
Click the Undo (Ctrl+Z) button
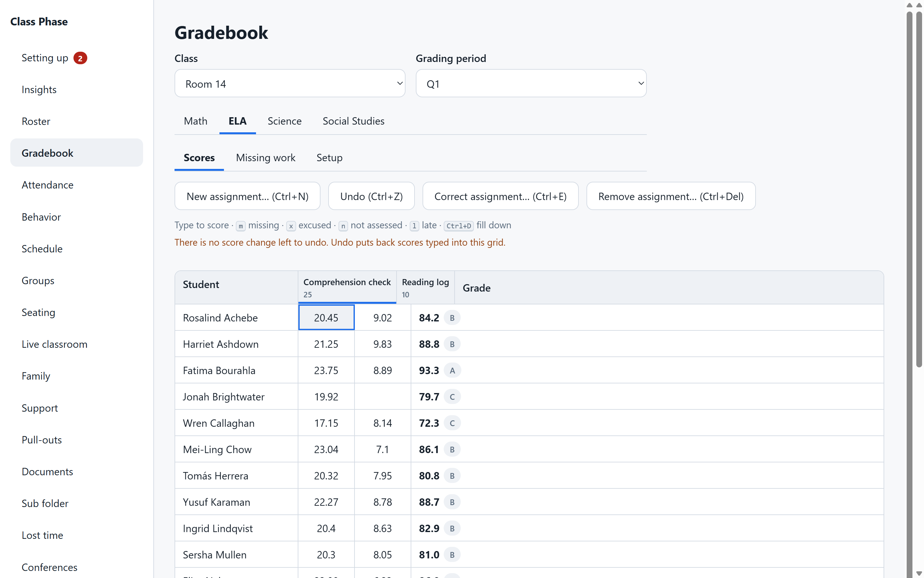tap(371, 196)
